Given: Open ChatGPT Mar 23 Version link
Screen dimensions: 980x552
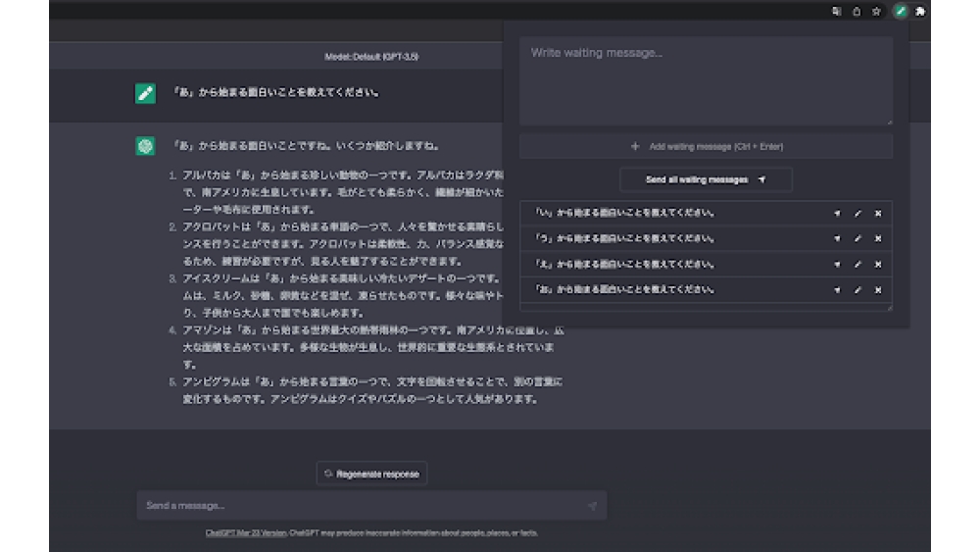Looking at the screenshot, I should click(246, 533).
